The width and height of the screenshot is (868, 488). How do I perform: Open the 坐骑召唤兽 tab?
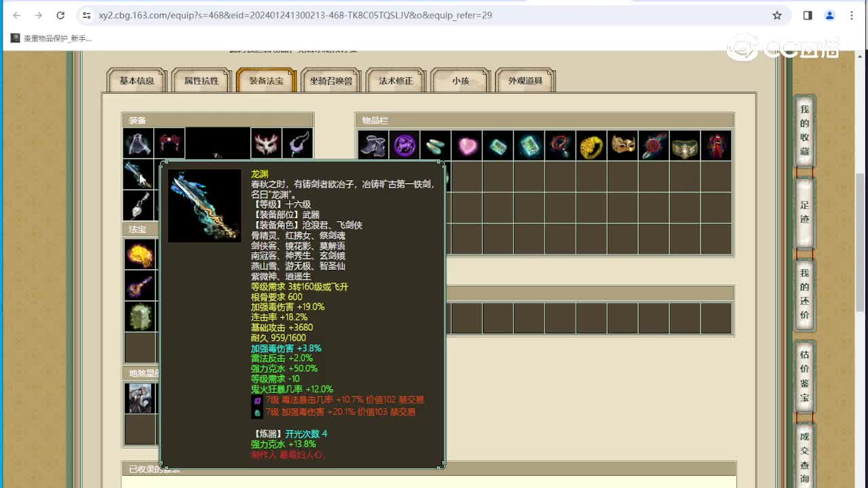331,81
